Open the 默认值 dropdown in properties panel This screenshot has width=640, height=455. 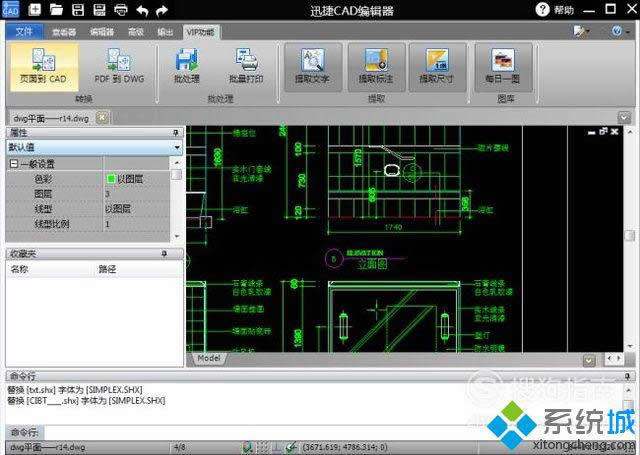point(177,147)
